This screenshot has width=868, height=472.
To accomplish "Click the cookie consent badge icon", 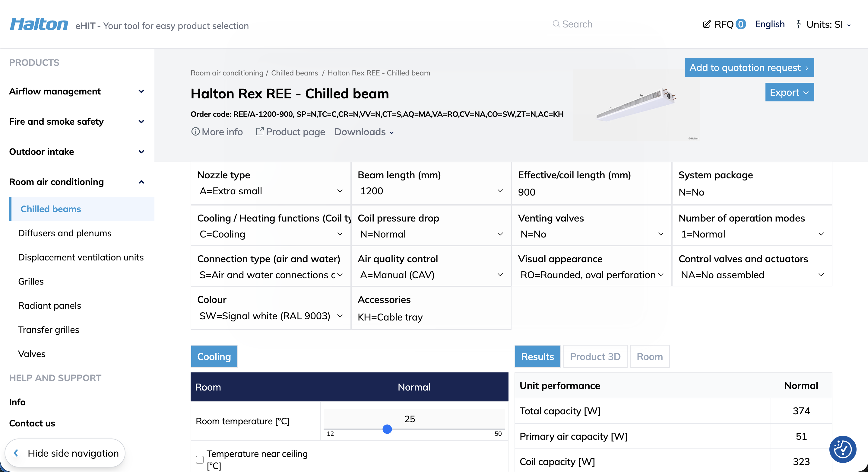I will pyautogui.click(x=842, y=449).
